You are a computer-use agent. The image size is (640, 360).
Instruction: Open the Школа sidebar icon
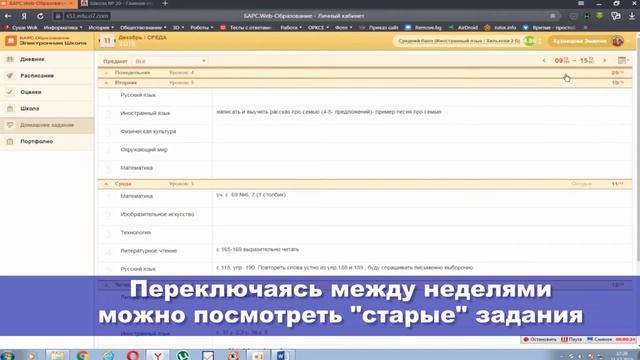click(10, 109)
